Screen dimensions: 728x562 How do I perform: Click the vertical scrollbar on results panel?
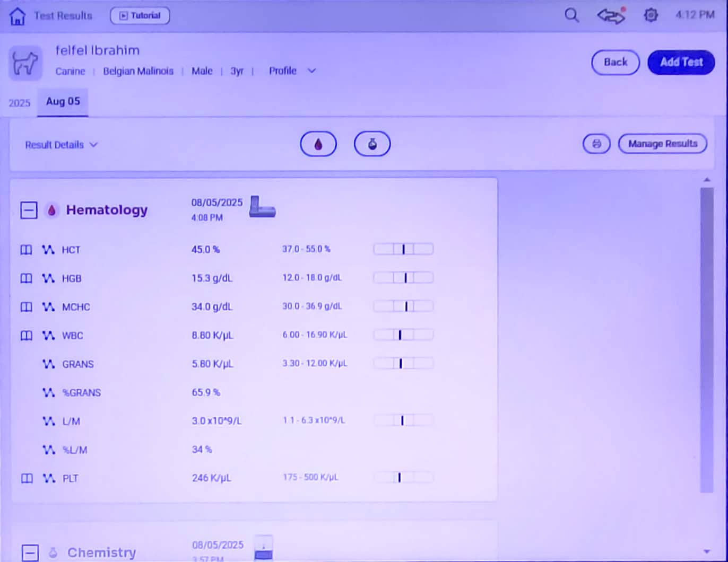pyautogui.click(x=706, y=339)
